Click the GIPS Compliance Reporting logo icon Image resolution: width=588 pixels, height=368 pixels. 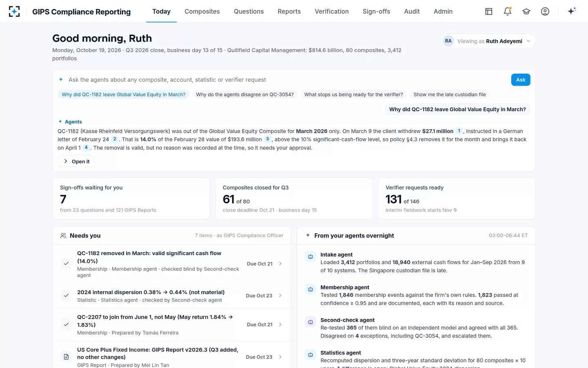click(14, 11)
